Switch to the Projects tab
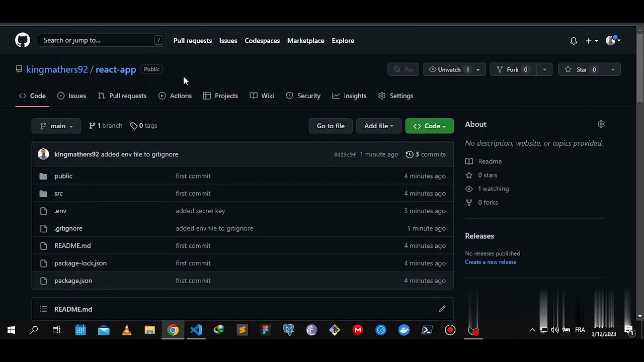Viewport: 644px width, 362px height. [220, 96]
